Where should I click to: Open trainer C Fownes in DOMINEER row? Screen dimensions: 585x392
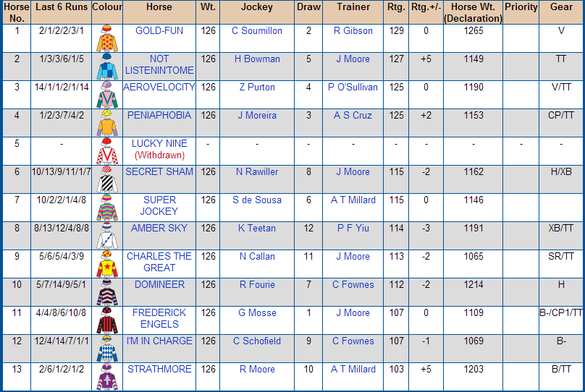pos(353,284)
